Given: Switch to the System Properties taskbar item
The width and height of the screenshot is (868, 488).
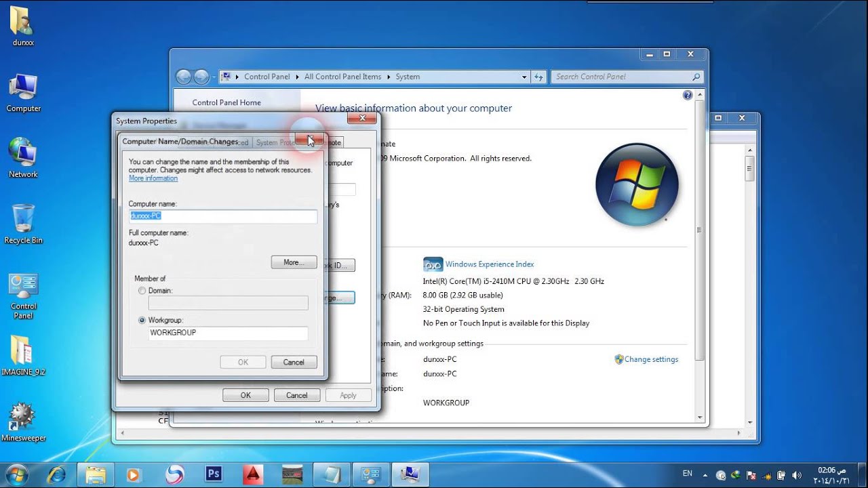Looking at the screenshot, I should pos(411,474).
